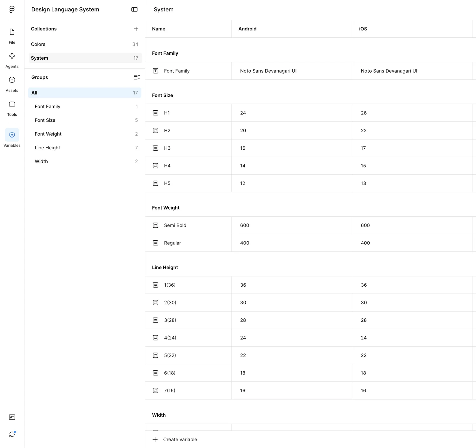Select the Font Family group in sidebar

pos(85,107)
